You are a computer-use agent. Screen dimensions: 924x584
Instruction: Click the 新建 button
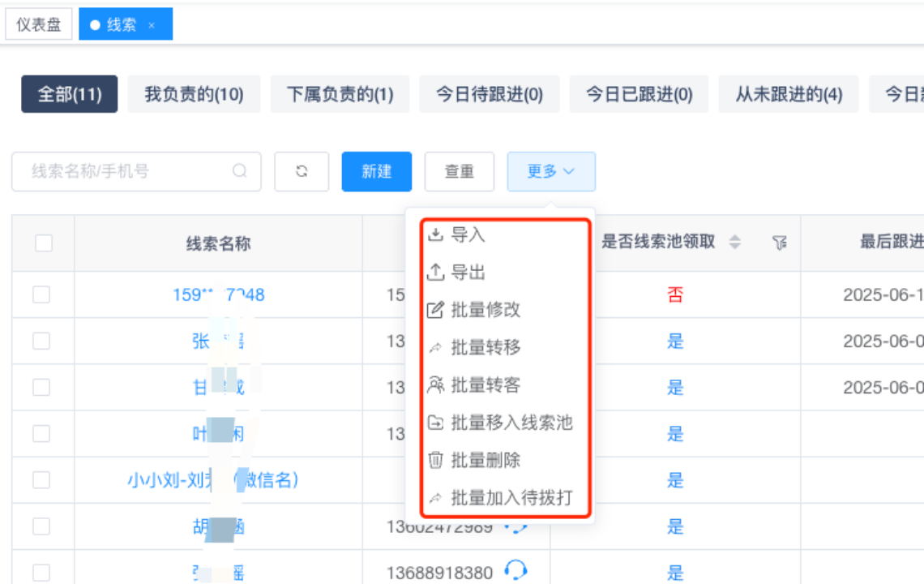pos(377,172)
